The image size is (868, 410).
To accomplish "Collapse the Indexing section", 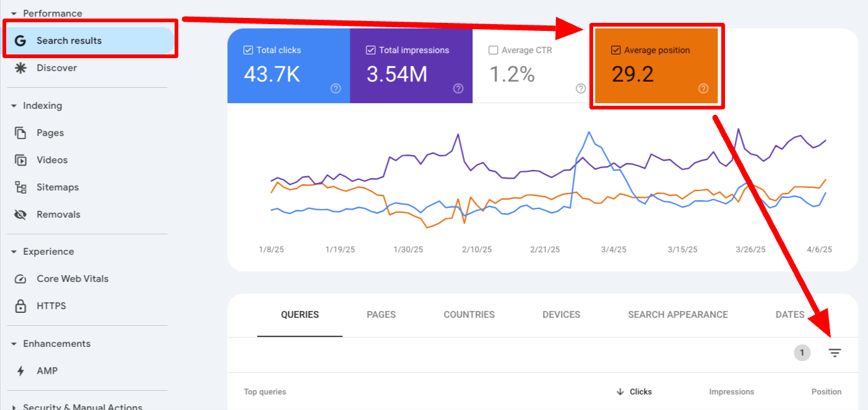I will 14,106.
